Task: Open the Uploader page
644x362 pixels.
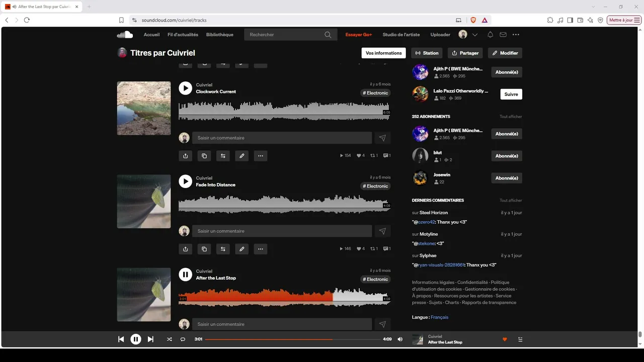Action: tap(440, 35)
